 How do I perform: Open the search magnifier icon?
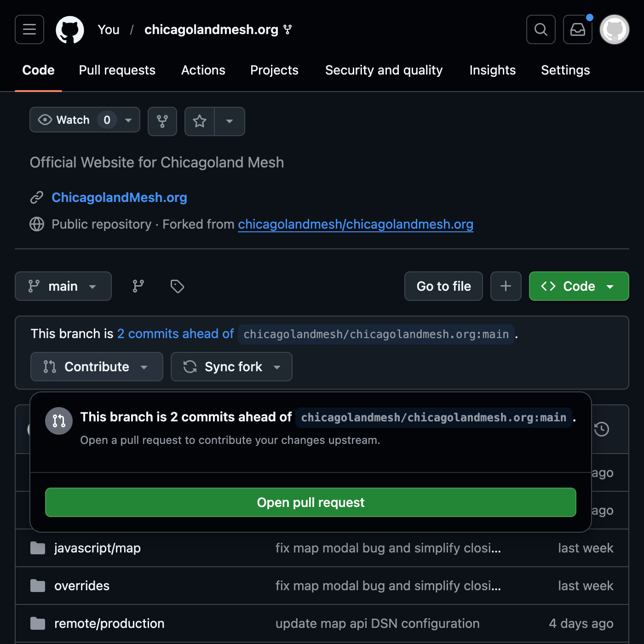tap(540, 29)
